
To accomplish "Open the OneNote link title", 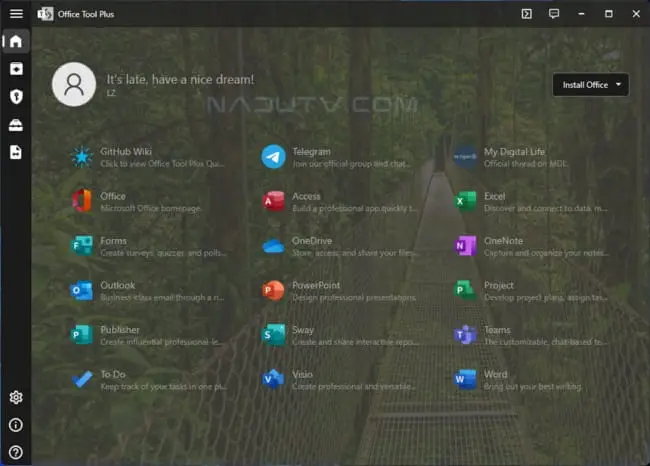I will pos(503,240).
